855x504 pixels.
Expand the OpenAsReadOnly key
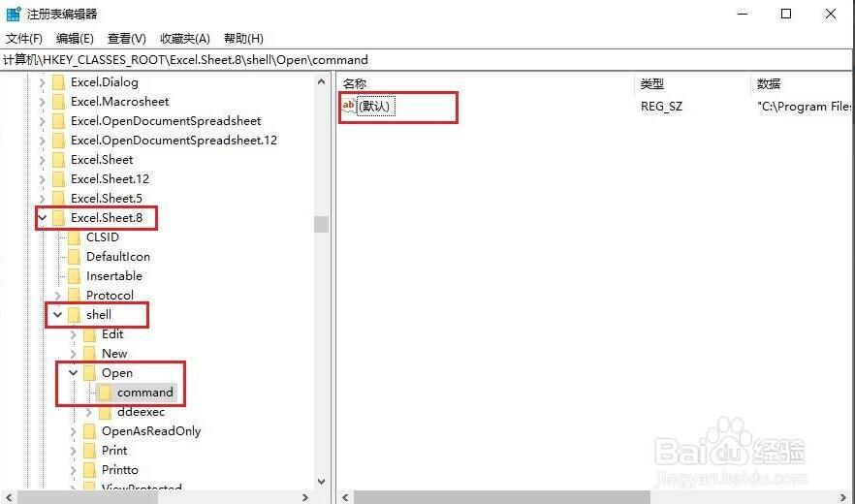[x=73, y=431]
